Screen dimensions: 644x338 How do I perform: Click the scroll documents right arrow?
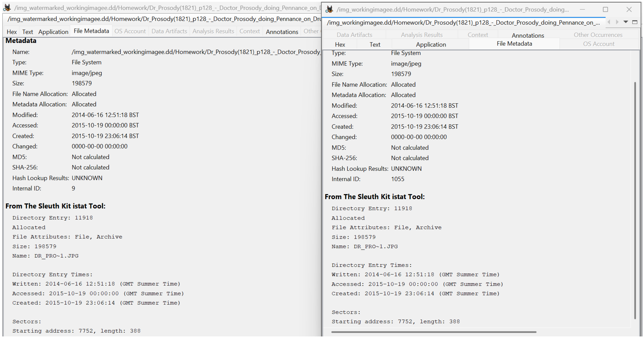click(x=617, y=22)
